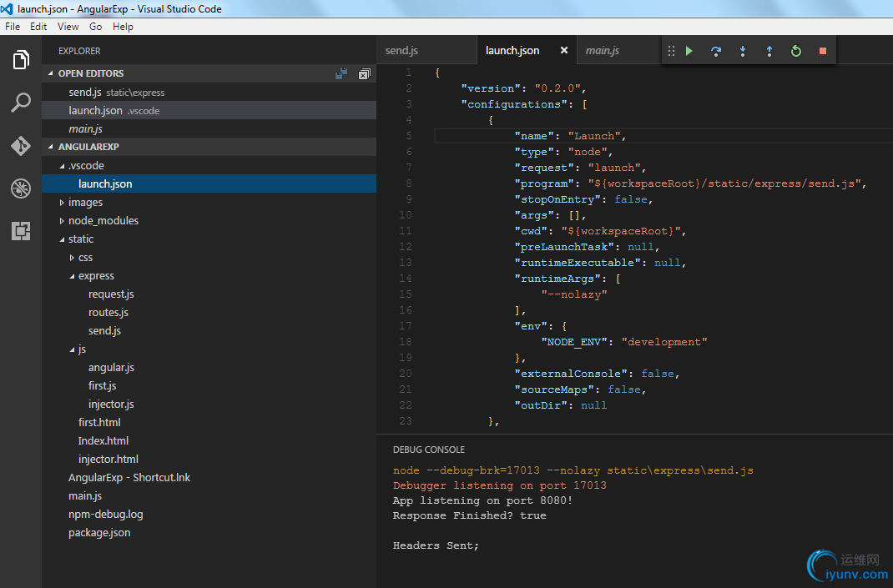
Task: Open the Extensions view icon
Action: [x=21, y=231]
